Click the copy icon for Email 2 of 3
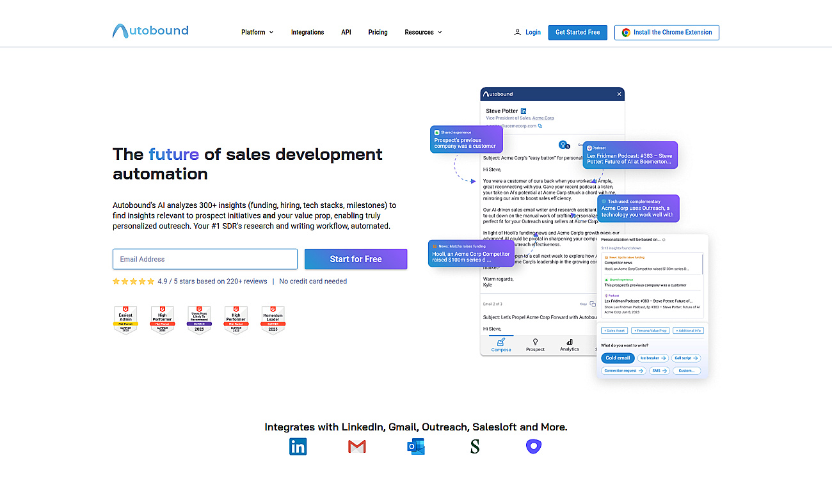This screenshot has height=504, width=832. click(x=592, y=304)
